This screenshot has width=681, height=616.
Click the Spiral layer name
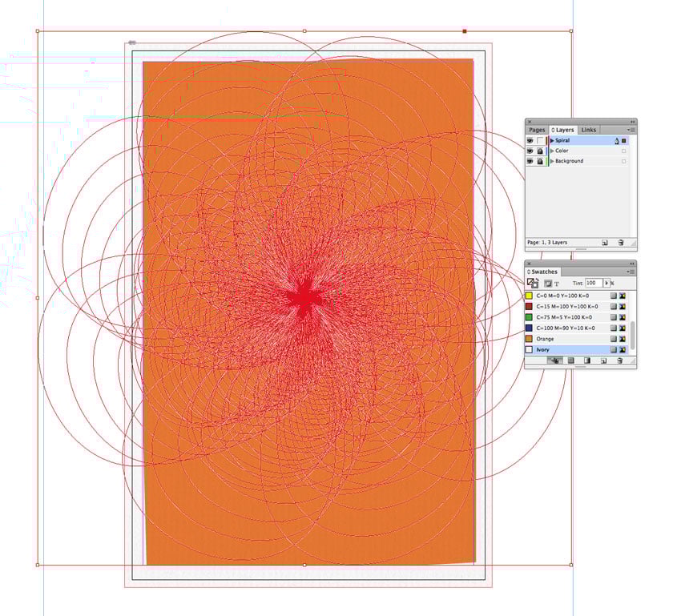pyautogui.click(x=562, y=141)
